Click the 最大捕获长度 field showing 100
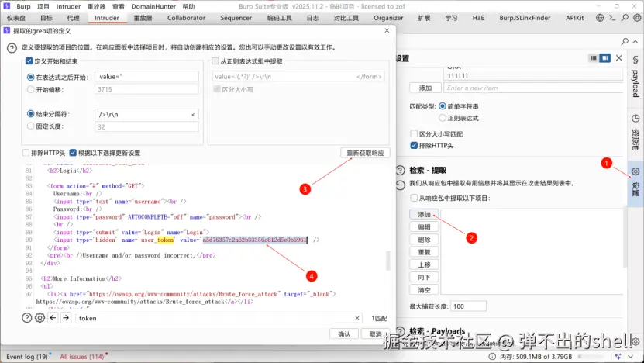The height and width of the screenshot is (363, 644). point(468,306)
